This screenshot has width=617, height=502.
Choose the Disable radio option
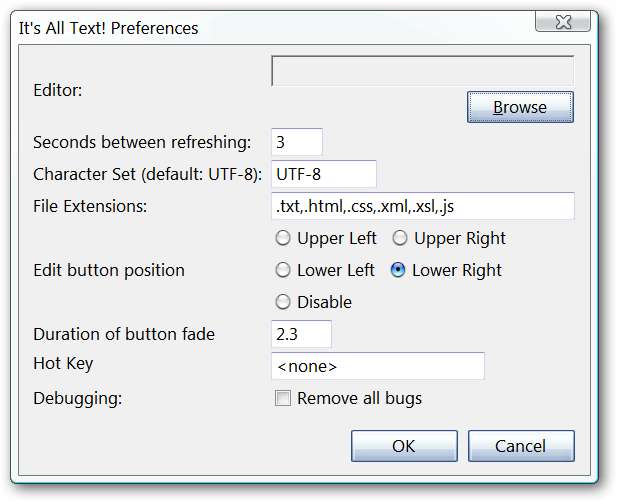(283, 302)
